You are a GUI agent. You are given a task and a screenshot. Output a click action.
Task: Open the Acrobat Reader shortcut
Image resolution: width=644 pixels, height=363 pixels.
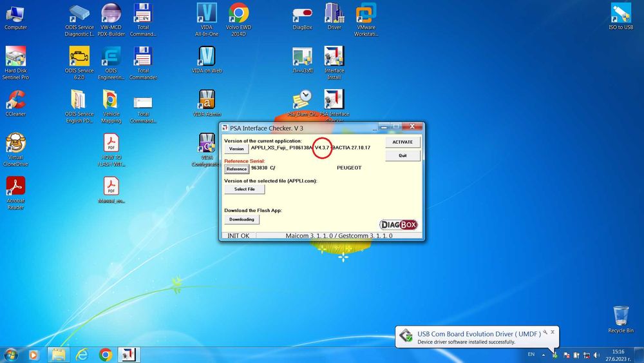(15, 193)
